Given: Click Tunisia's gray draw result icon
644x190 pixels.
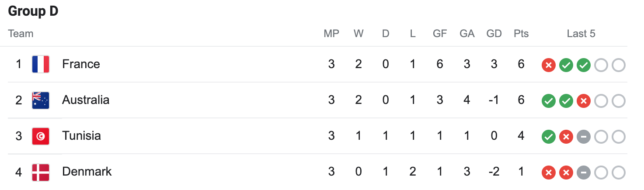Looking at the screenshot, I should point(583,137).
